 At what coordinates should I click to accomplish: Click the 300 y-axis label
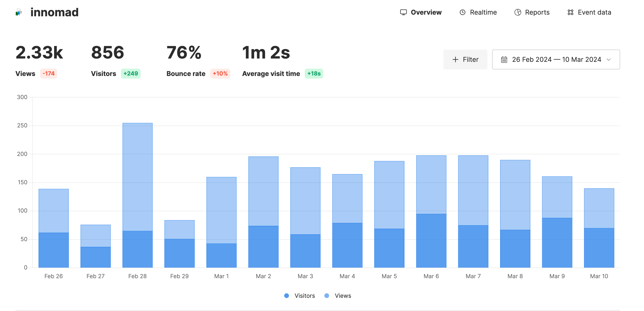(x=22, y=97)
